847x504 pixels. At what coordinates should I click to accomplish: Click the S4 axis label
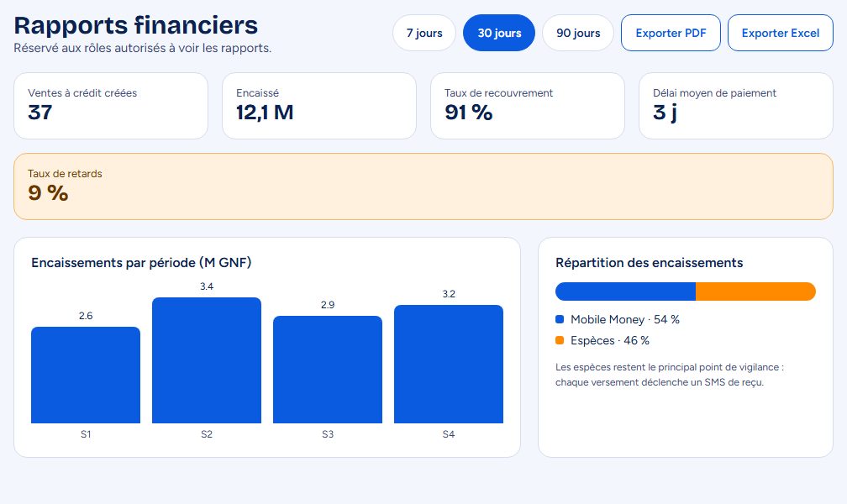(x=449, y=433)
